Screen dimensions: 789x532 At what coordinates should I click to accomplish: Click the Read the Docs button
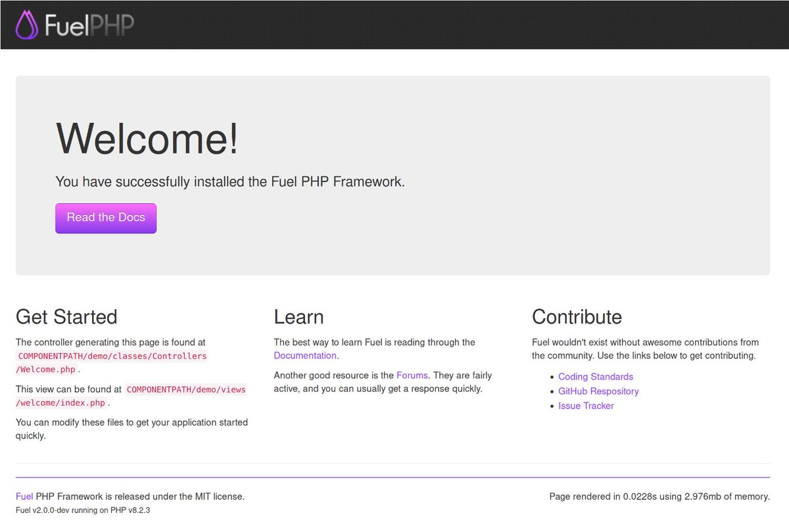tap(105, 218)
